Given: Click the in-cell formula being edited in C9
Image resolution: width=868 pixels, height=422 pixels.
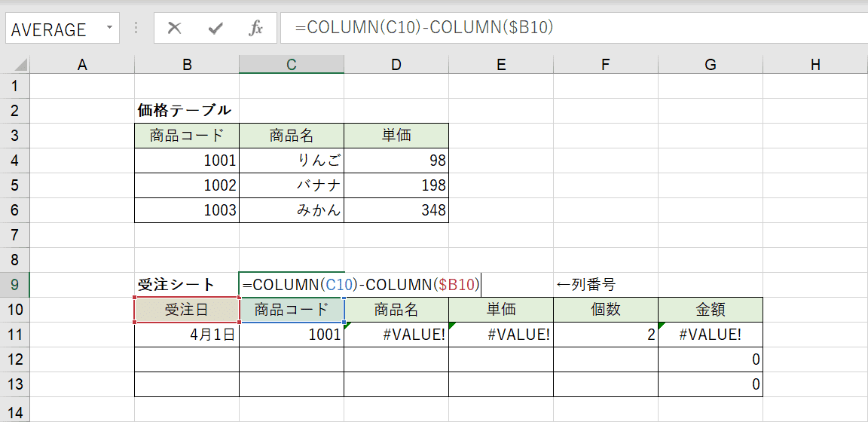Looking at the screenshot, I should [x=360, y=285].
